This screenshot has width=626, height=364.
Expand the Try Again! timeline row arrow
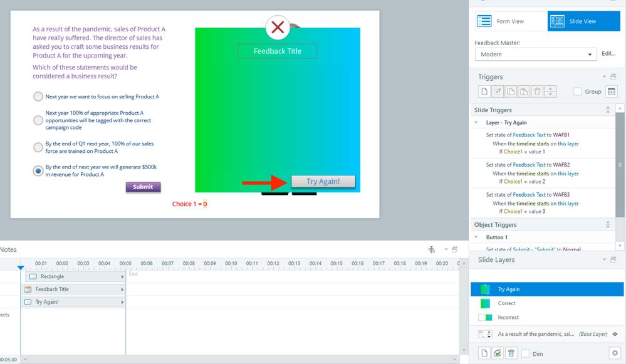[x=122, y=302]
